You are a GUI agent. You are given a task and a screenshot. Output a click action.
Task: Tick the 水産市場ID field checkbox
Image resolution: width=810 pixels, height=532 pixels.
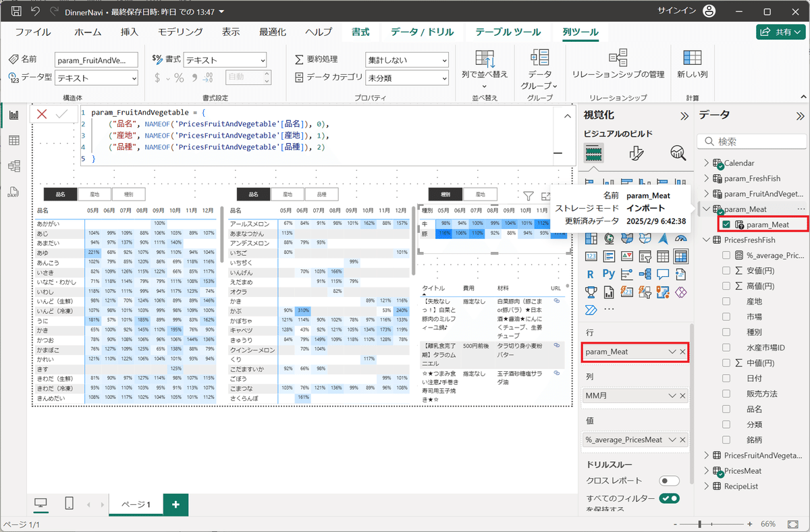pyautogui.click(x=726, y=348)
